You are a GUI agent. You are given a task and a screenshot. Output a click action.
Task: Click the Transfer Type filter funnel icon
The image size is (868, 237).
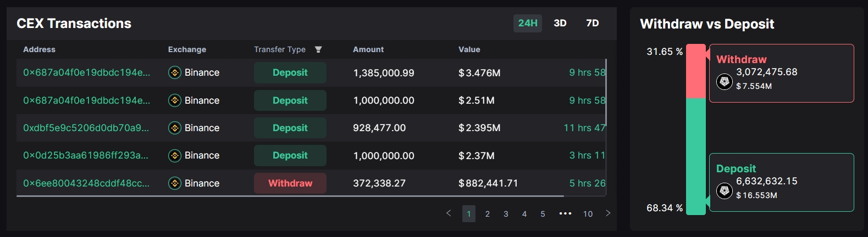(318, 49)
